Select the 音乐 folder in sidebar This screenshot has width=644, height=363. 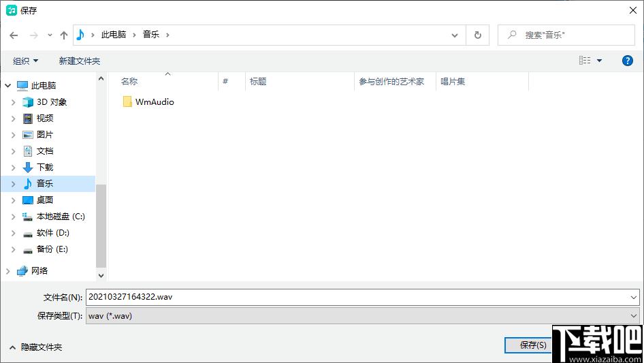[45, 183]
